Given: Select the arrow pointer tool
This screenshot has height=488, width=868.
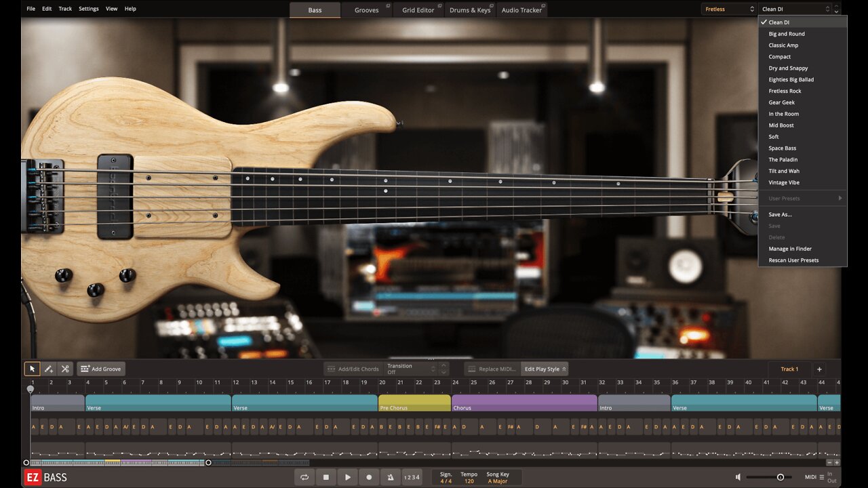Looking at the screenshot, I should tap(32, 369).
